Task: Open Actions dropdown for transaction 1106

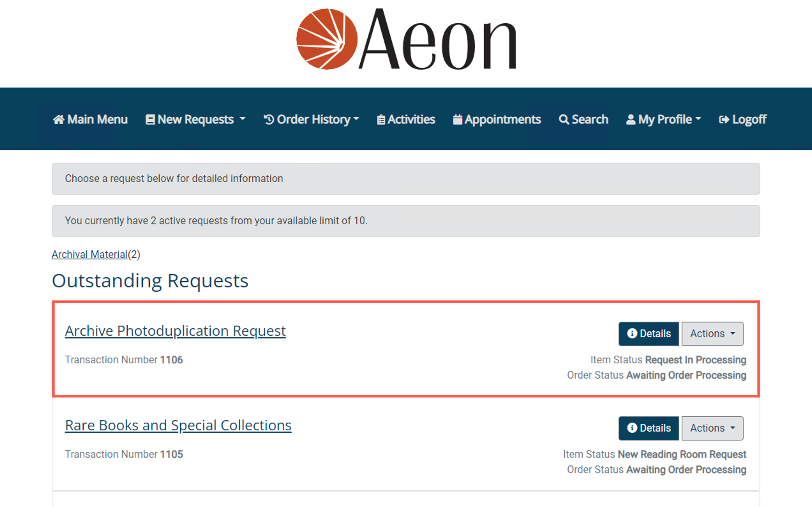Action: point(712,334)
